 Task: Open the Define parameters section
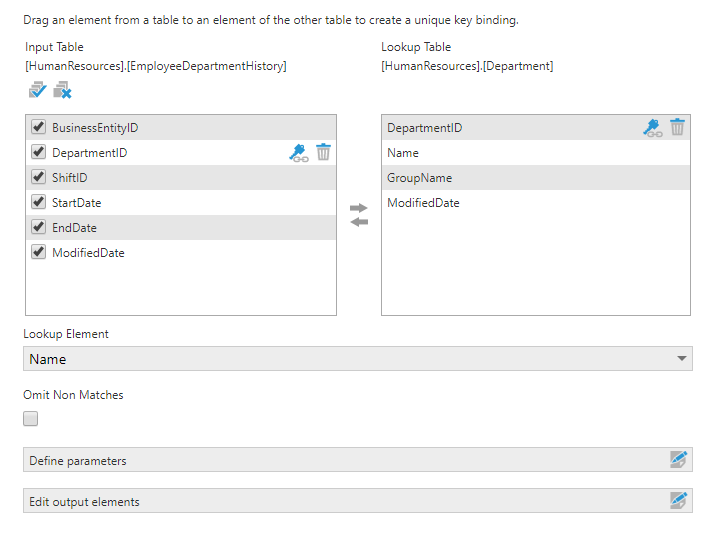[340, 460]
